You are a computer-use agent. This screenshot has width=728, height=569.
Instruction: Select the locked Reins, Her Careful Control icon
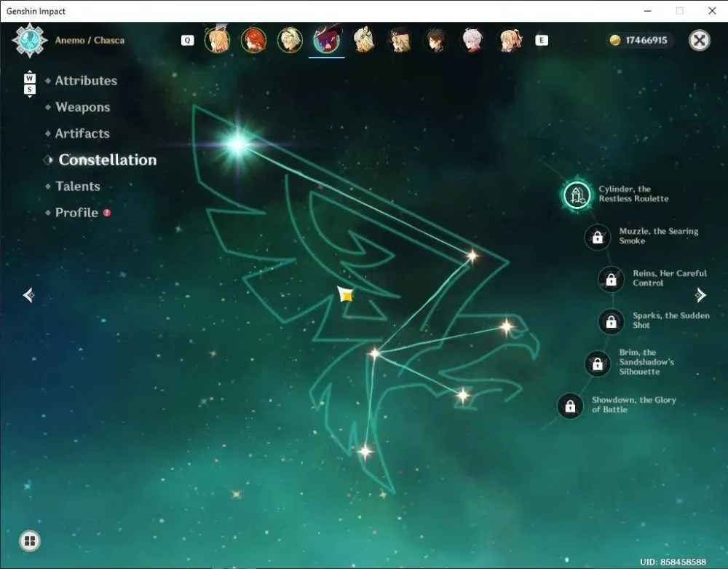(611, 280)
